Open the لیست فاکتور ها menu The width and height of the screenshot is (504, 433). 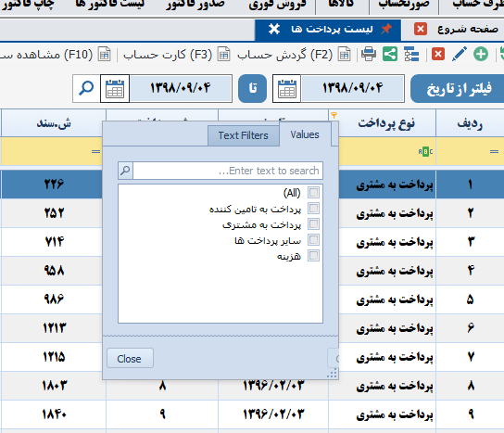click(x=110, y=5)
